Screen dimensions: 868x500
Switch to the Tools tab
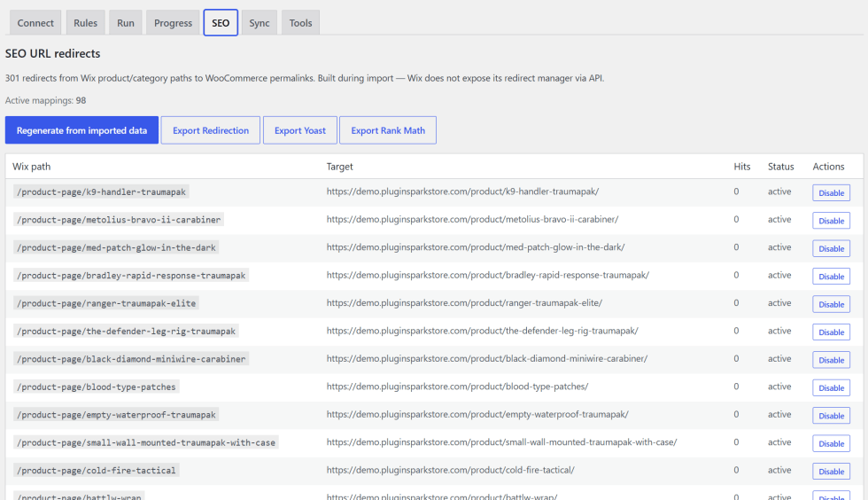tap(300, 23)
